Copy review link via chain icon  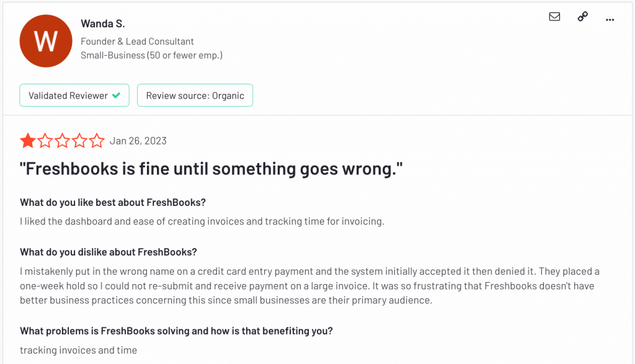click(x=582, y=17)
